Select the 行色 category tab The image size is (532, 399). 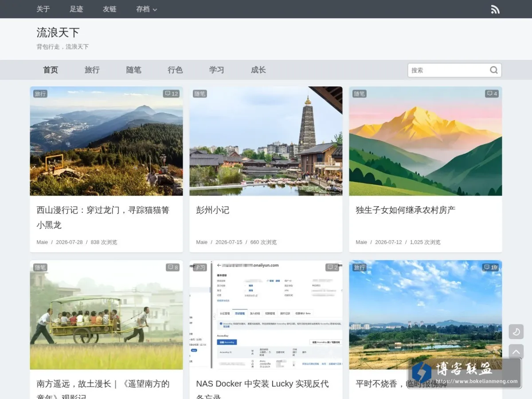pyautogui.click(x=176, y=70)
